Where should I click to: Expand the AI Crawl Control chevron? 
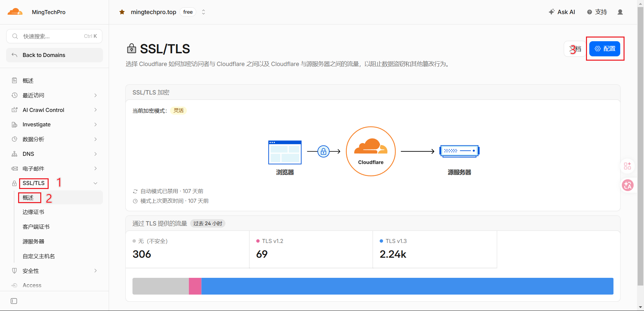96,110
